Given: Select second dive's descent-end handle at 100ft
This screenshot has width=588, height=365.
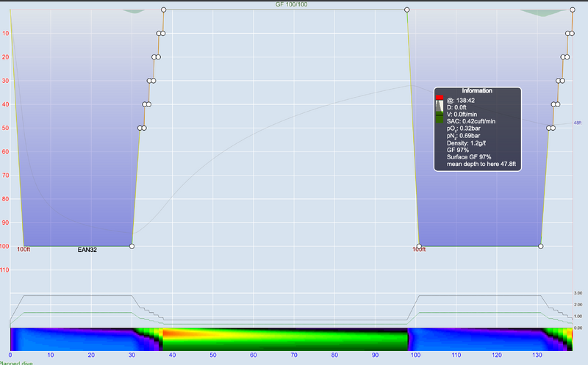Looking at the screenshot, I should 419,246.
